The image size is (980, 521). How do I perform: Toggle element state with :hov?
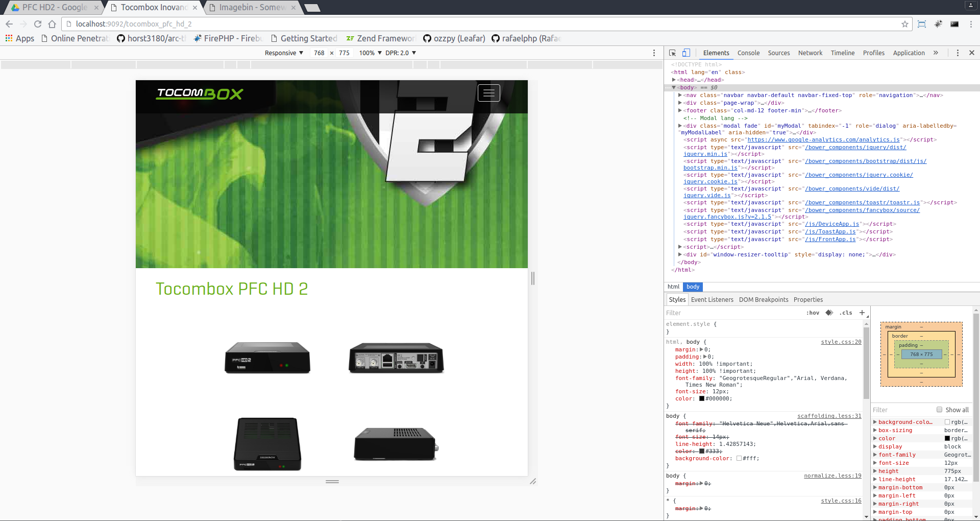(x=813, y=313)
